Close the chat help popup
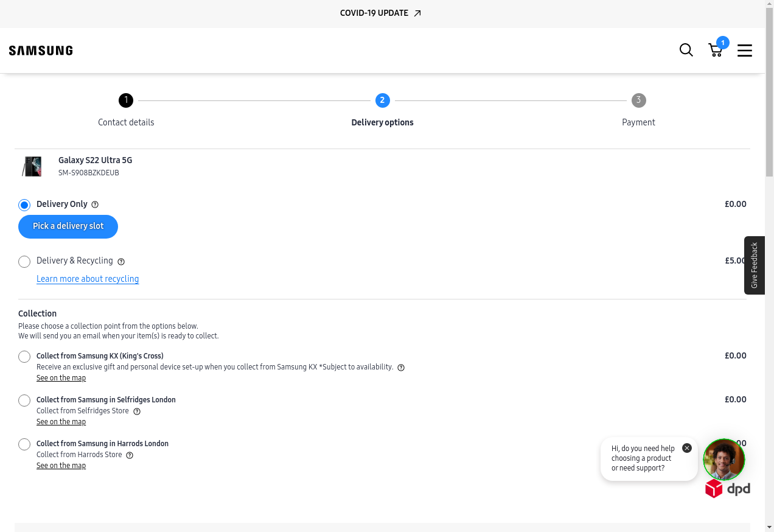Screen dimensions: 774x532 (x=687, y=448)
